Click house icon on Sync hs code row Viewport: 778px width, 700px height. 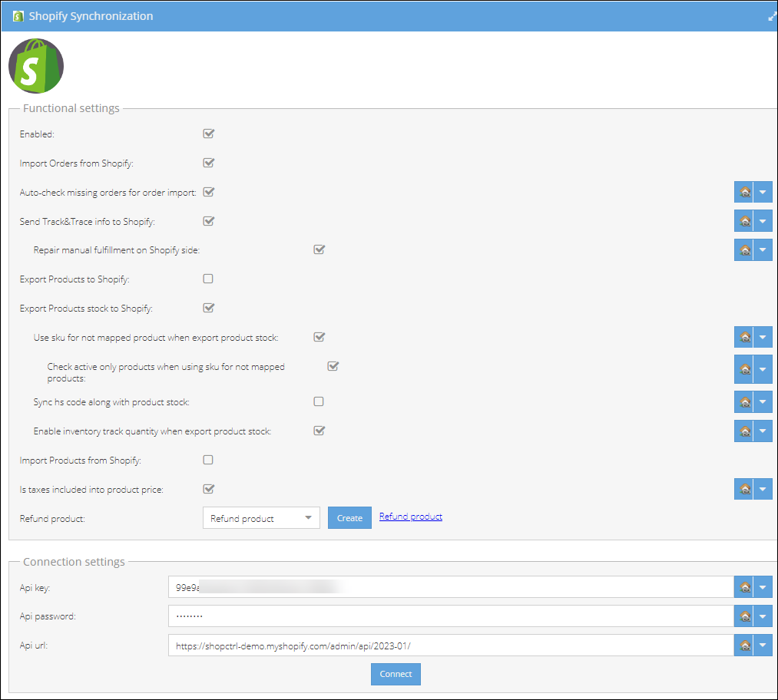743,401
